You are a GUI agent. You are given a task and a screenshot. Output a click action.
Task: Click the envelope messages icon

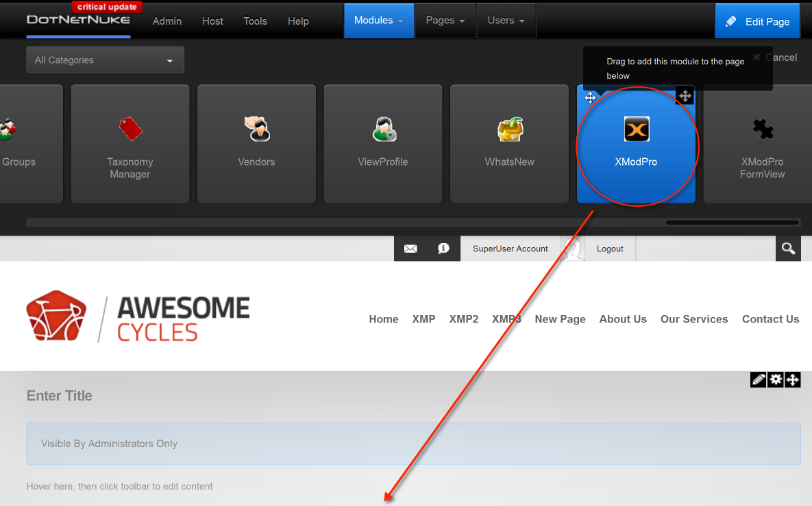(410, 249)
